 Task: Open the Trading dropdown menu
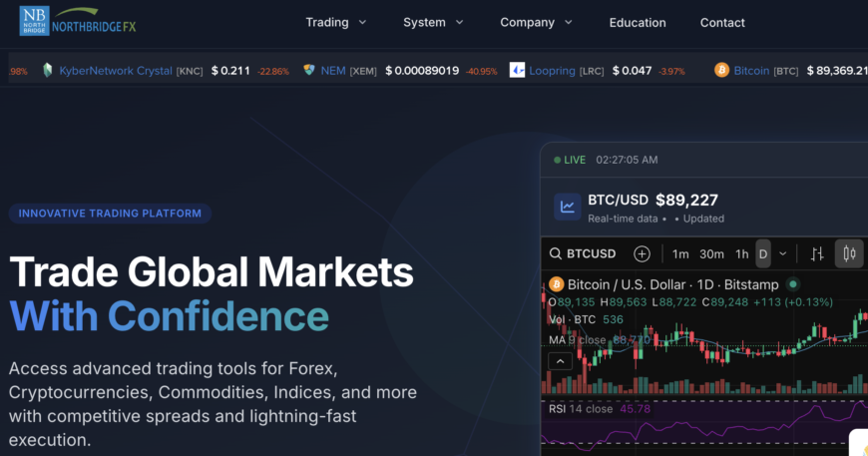click(x=336, y=22)
